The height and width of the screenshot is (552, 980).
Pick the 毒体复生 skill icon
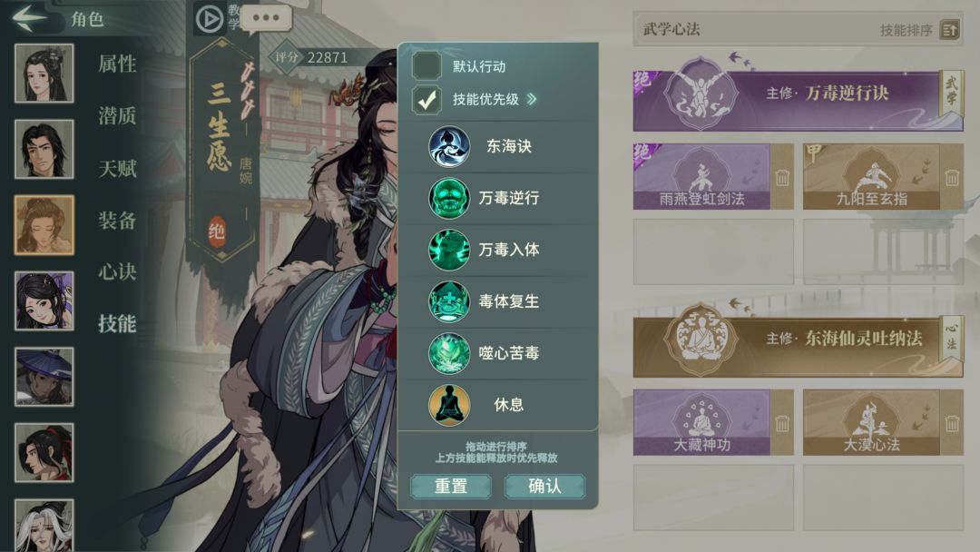pos(449,301)
